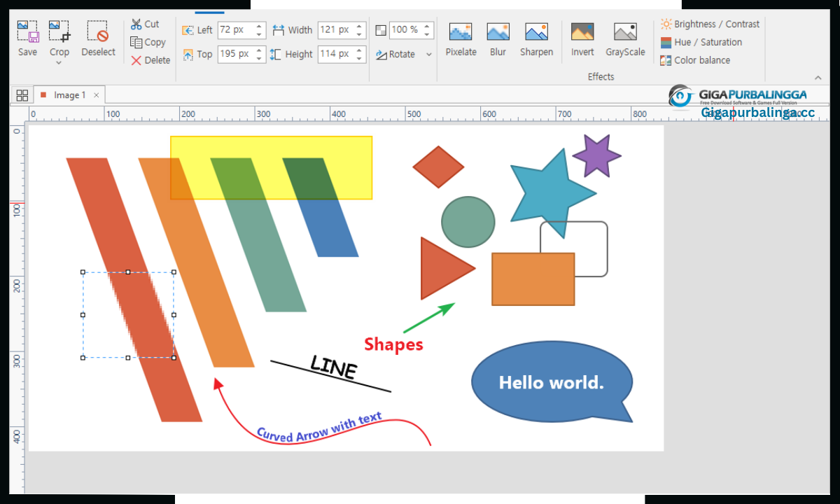This screenshot has height=504, width=840.
Task: Click the Rotate button
Action: click(395, 54)
